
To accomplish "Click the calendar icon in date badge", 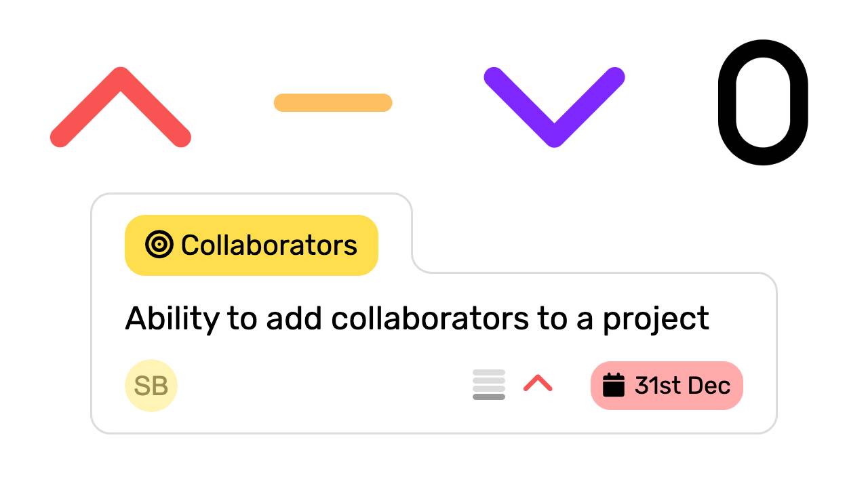I will pos(614,385).
